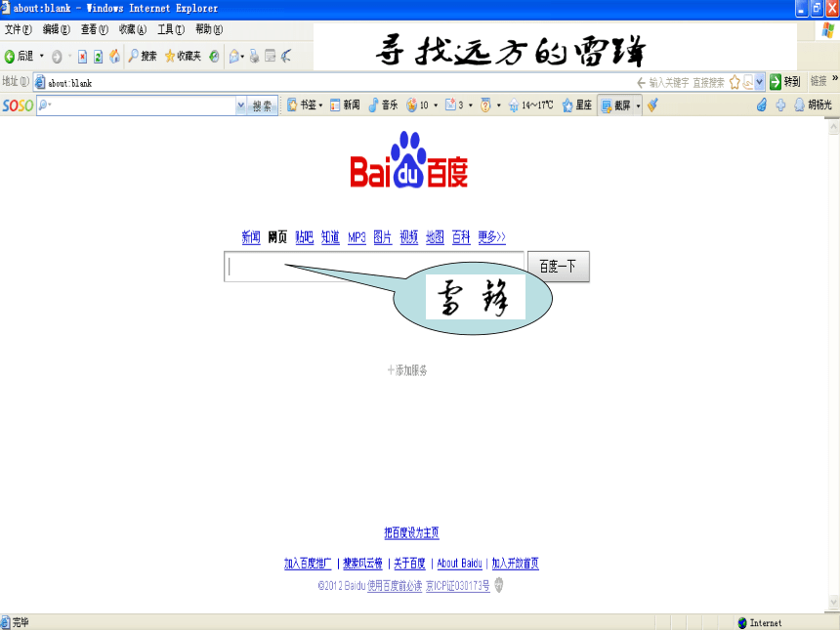Click the Internet zone status indicator
Viewport: 840px width, 630px height.
[x=760, y=622]
